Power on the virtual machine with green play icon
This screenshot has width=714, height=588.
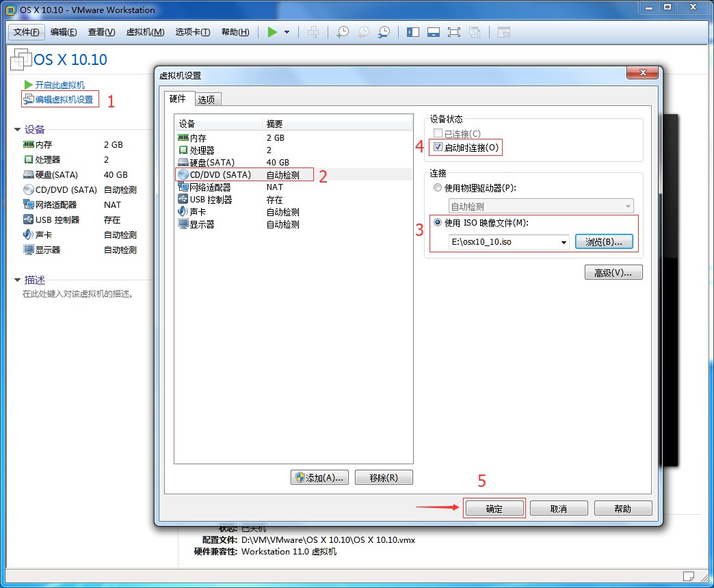[x=272, y=31]
